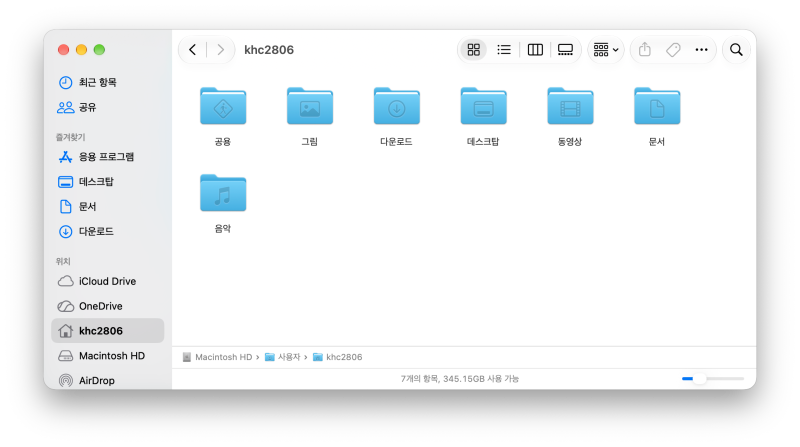
Task: Switch to list view
Action: [x=504, y=49]
